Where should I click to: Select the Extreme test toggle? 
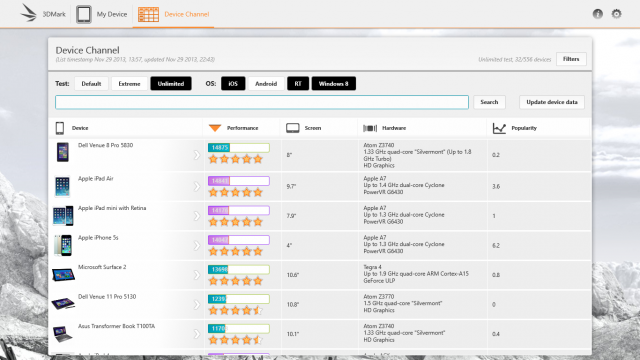(x=129, y=84)
